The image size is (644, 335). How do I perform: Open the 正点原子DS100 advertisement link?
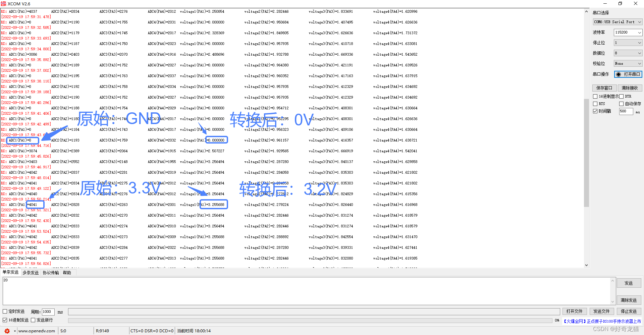click(602, 321)
